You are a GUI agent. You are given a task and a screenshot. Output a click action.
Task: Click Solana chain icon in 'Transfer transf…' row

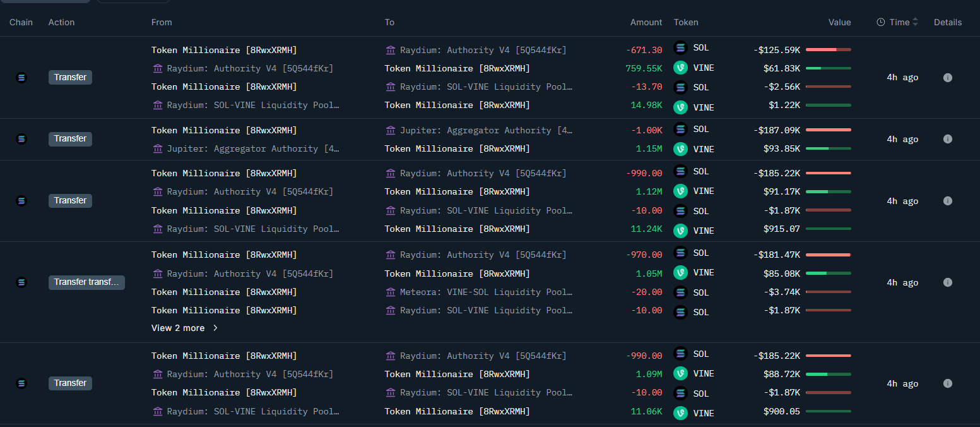[21, 282]
